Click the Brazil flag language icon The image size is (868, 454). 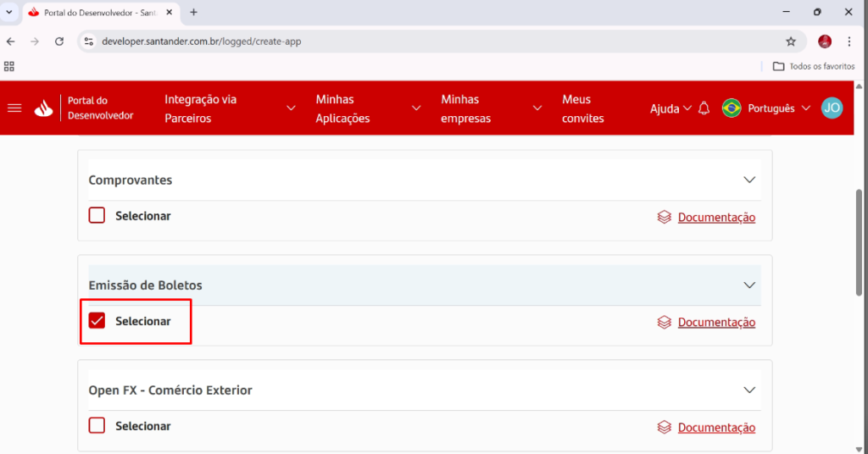coord(731,108)
